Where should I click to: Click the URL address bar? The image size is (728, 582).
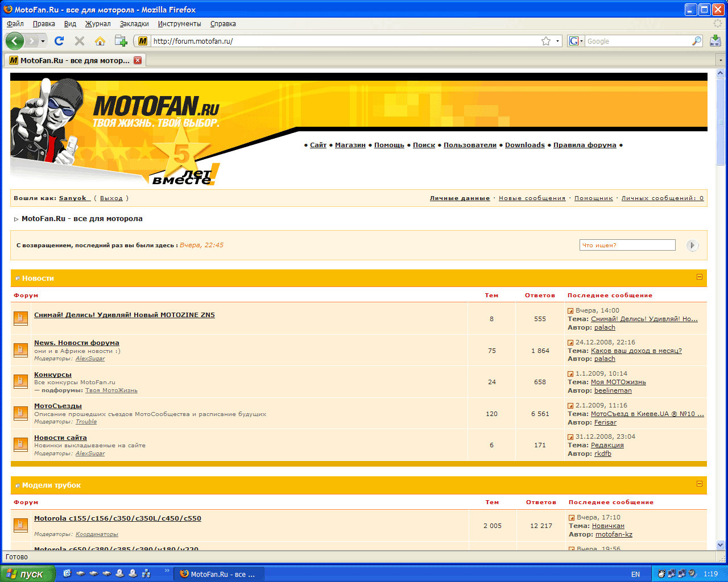pos(347,41)
